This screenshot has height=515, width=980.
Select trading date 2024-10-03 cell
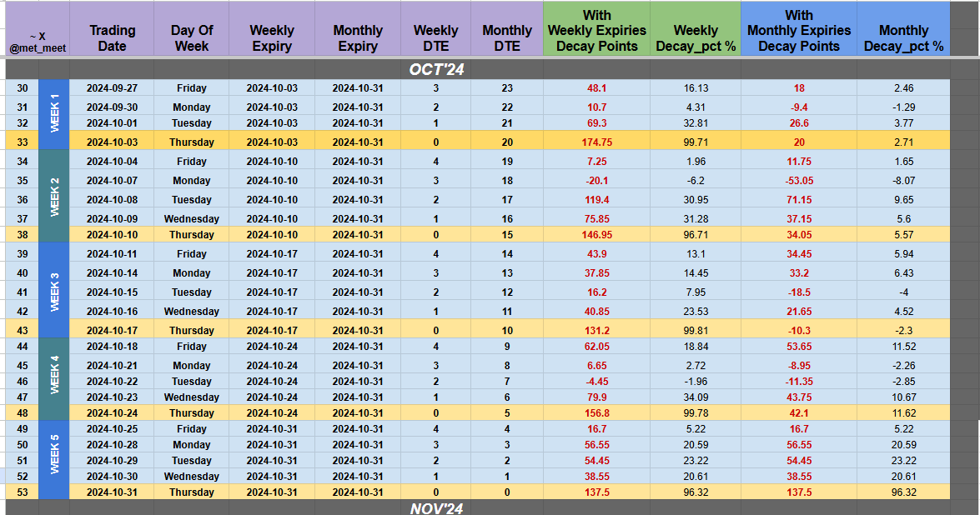click(112, 142)
